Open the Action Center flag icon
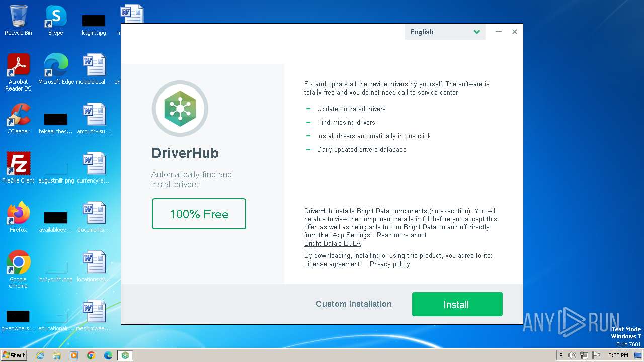 click(596, 355)
